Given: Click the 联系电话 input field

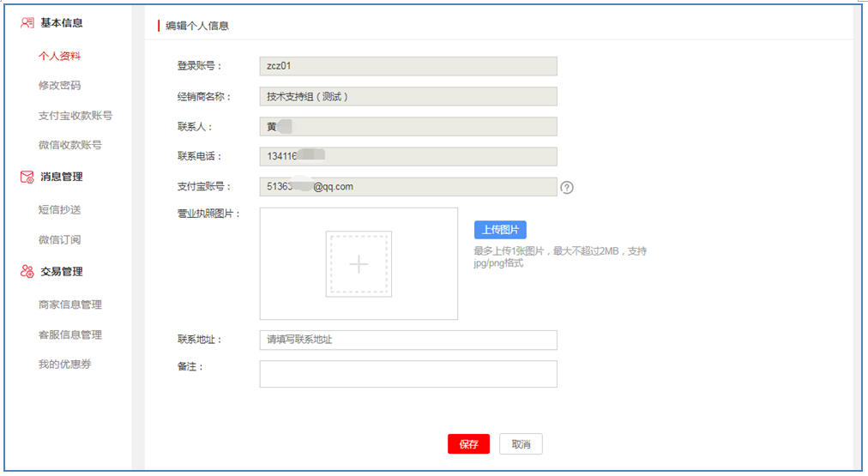Looking at the screenshot, I should click(x=408, y=156).
